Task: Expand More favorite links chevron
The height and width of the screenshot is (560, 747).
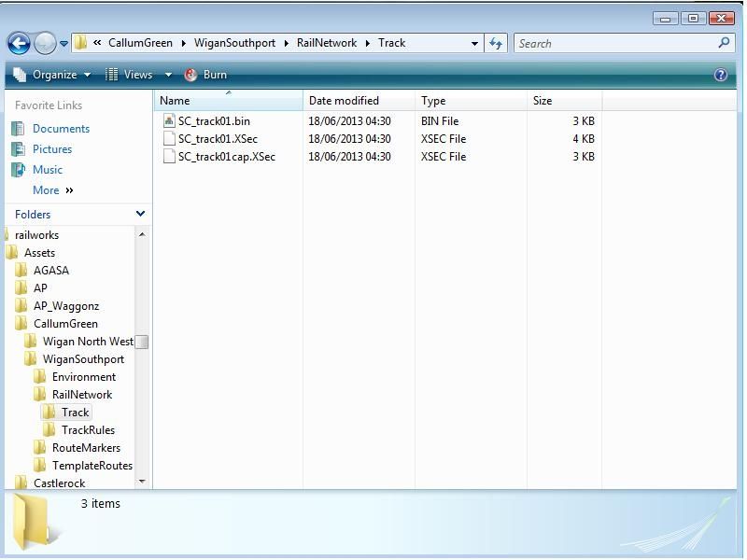Action: [x=69, y=190]
